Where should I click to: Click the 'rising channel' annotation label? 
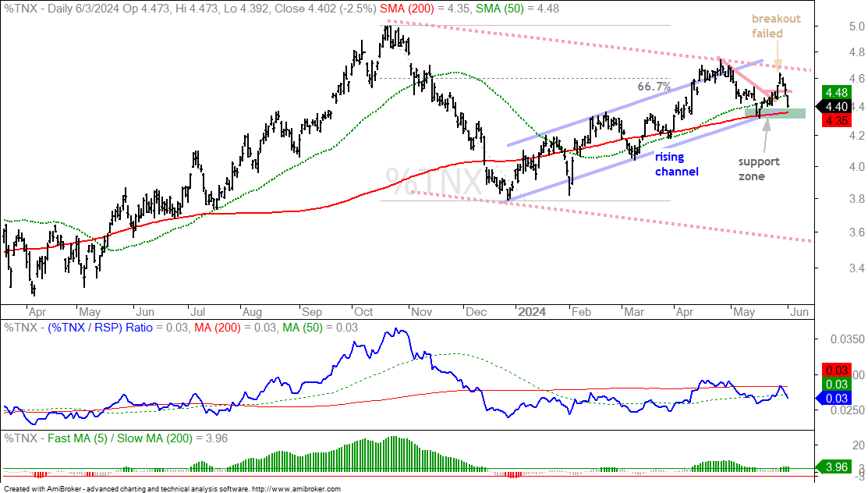pyautogui.click(x=676, y=164)
